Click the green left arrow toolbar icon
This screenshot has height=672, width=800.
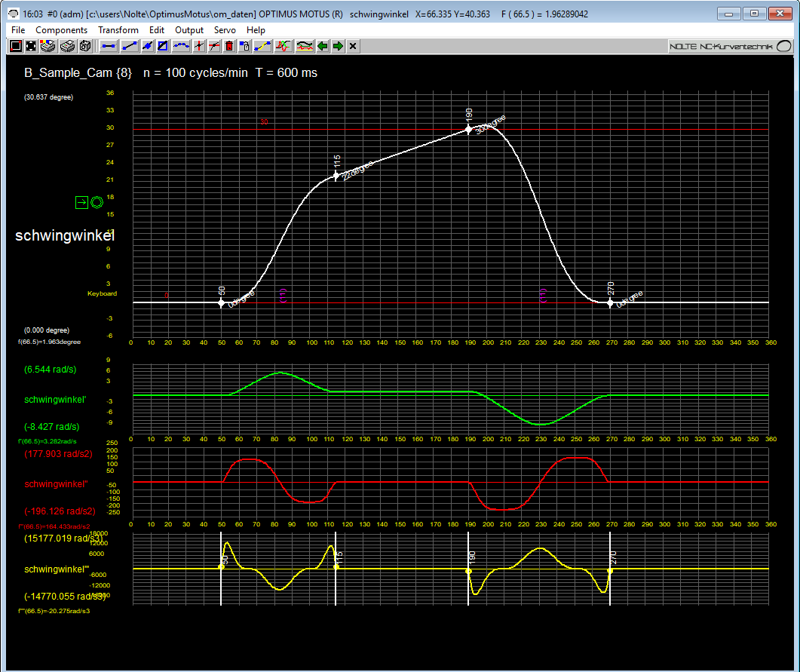[323, 46]
